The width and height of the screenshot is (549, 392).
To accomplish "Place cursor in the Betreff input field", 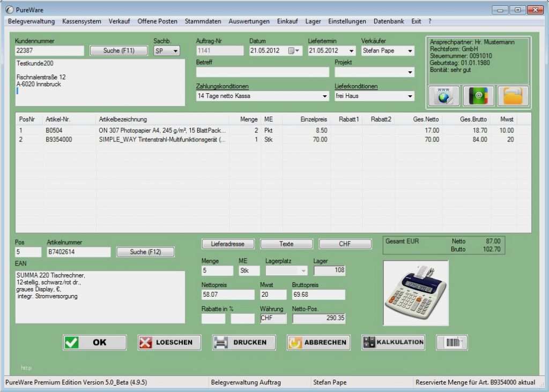I will (262, 72).
